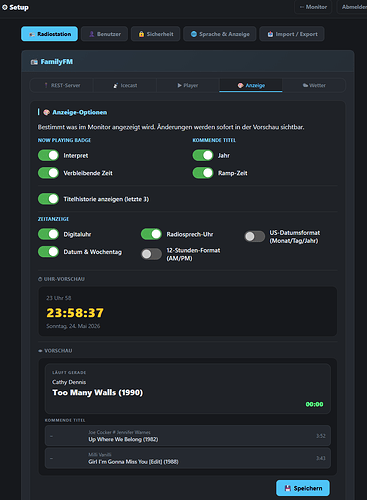Click the artist name Cathy Dennis
367x500 pixels.
point(69,382)
